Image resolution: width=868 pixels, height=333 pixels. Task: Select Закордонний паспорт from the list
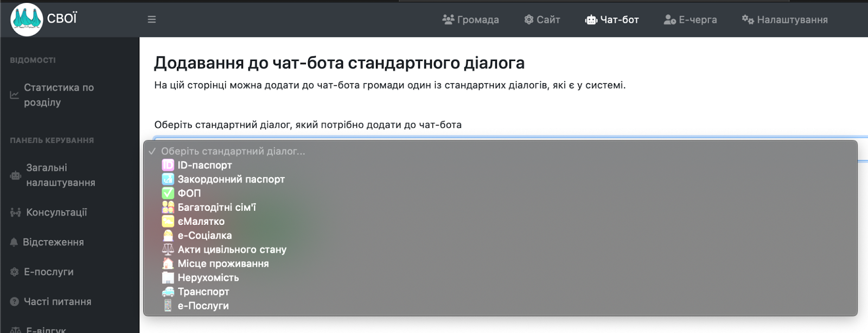point(231,179)
